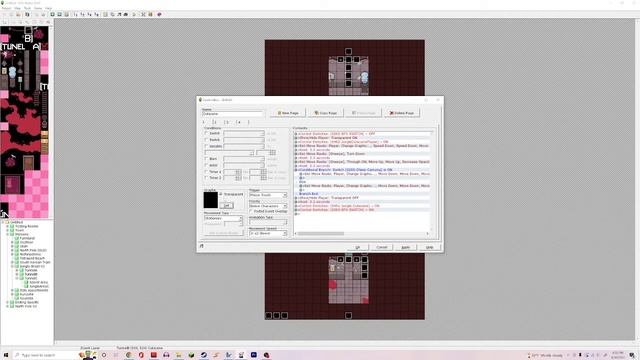Screen dimensions: 640x360
Task: Click the Opera browser taskbar icon
Action: [x=141, y=355]
